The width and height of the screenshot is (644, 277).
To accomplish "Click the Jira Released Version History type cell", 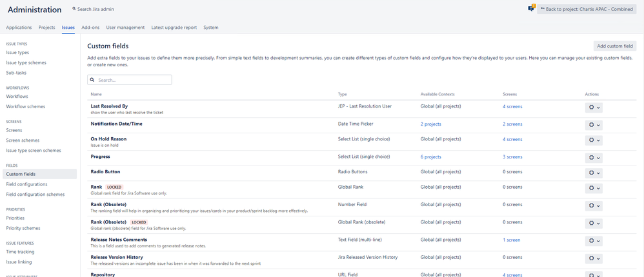I will pyautogui.click(x=368, y=257).
